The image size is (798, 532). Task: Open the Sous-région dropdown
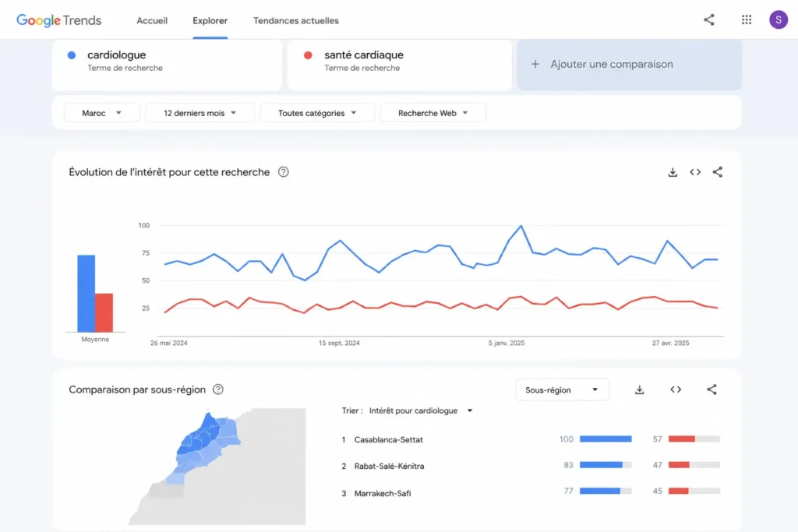tap(562, 390)
